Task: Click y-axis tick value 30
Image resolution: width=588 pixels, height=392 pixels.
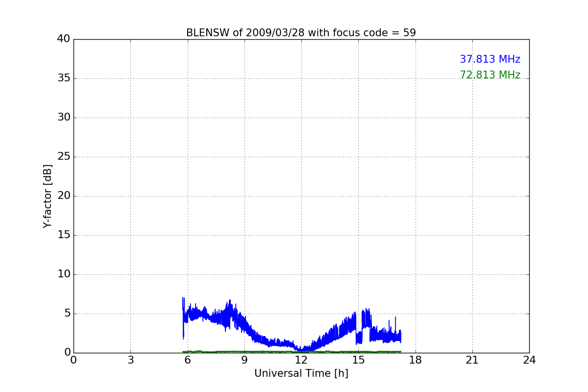Action: click(64, 118)
